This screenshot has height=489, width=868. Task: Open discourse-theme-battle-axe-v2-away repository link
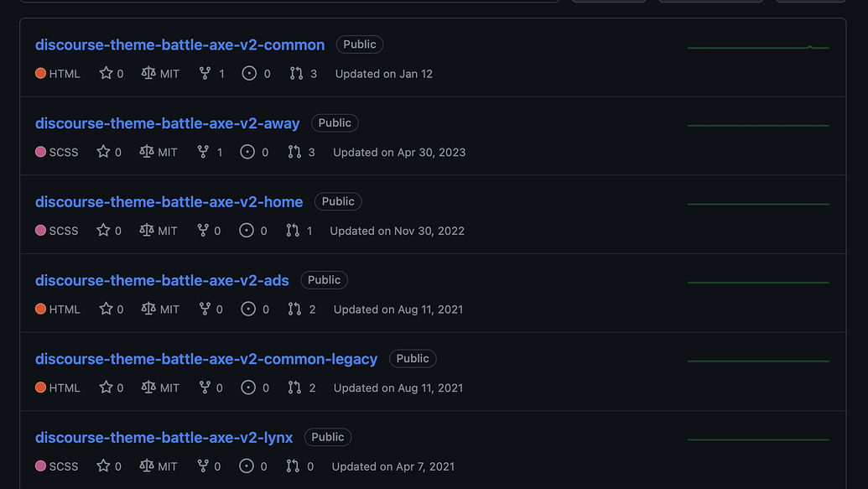coord(167,123)
